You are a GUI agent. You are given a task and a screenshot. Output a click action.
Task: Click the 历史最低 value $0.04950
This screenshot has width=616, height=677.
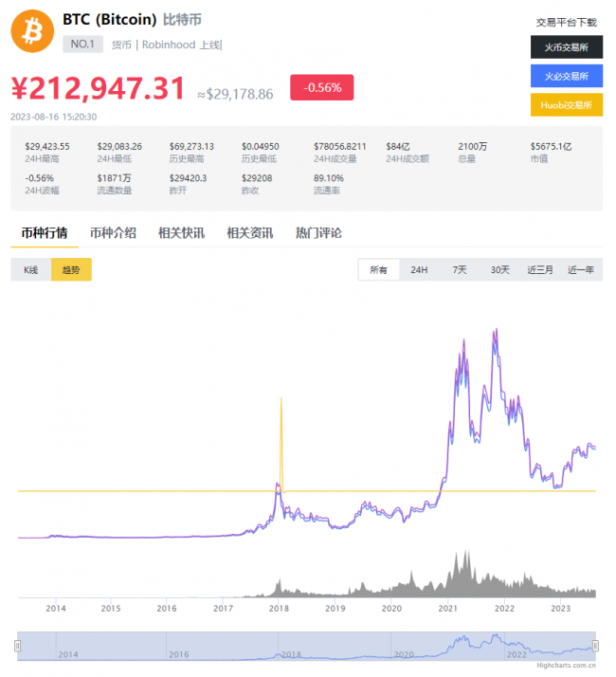[x=261, y=146]
